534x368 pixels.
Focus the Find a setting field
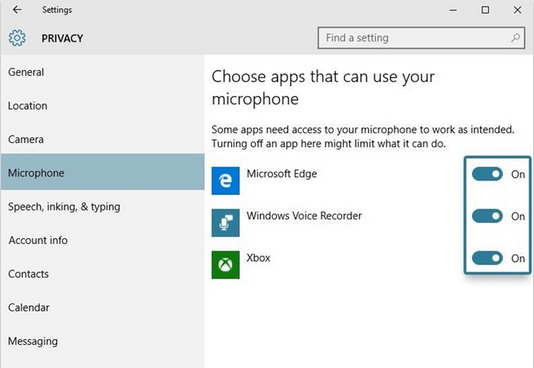(x=421, y=38)
